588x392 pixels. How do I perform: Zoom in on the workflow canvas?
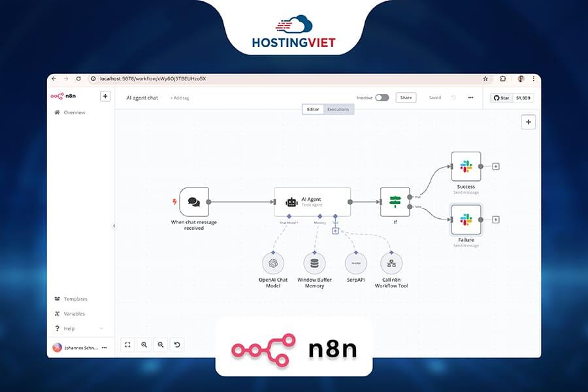(x=144, y=344)
